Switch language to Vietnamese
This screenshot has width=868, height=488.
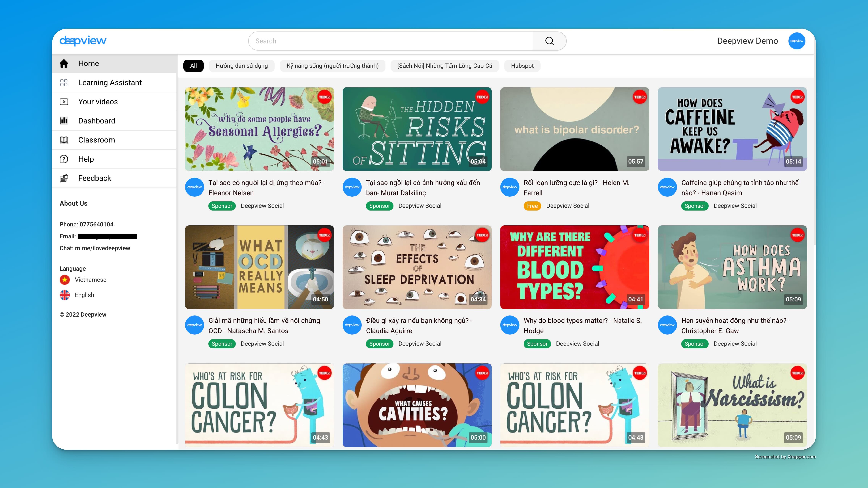(x=90, y=280)
